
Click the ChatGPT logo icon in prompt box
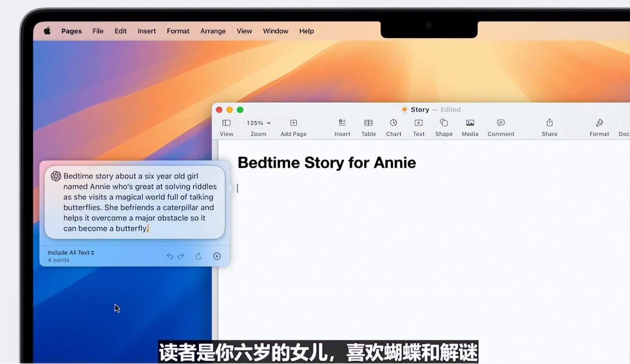click(x=56, y=176)
